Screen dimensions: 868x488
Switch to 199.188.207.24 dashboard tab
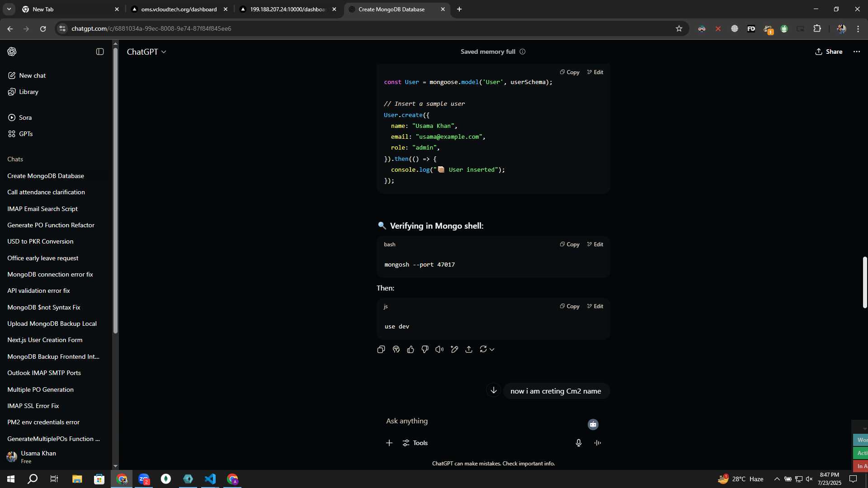coord(288,9)
